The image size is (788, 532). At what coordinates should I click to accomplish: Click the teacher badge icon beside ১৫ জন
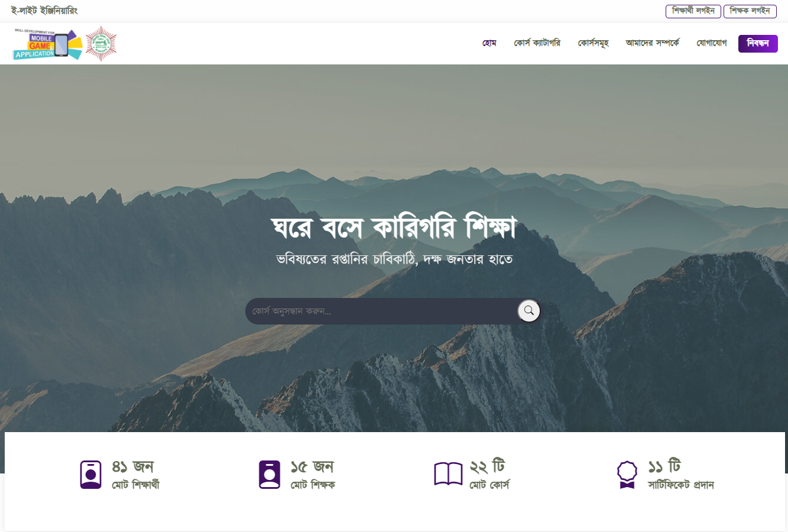pyautogui.click(x=270, y=475)
